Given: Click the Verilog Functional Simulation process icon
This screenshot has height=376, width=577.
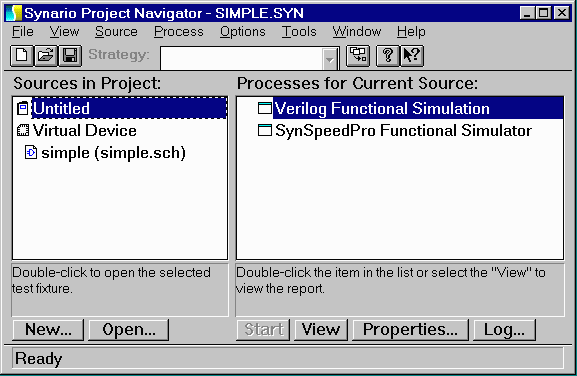Looking at the screenshot, I should (265, 109).
